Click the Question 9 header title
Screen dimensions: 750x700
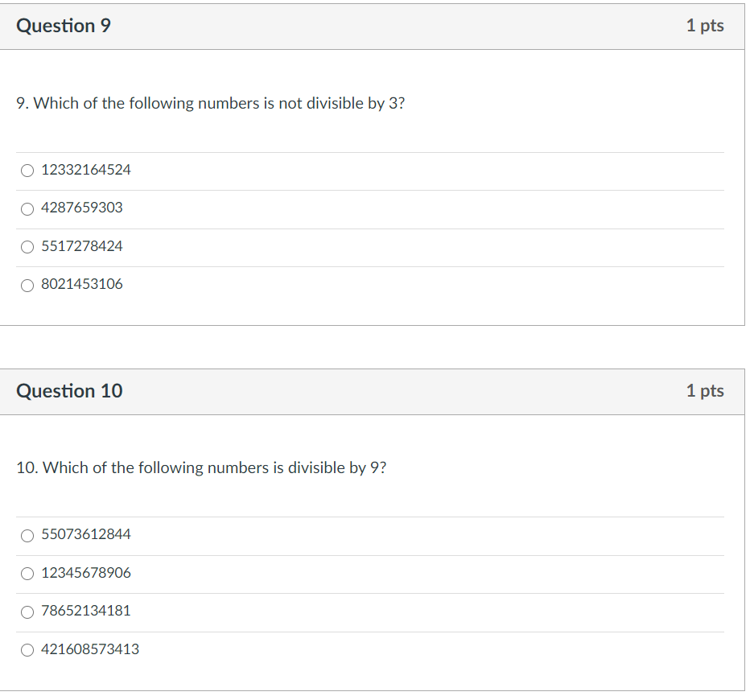coord(65,25)
